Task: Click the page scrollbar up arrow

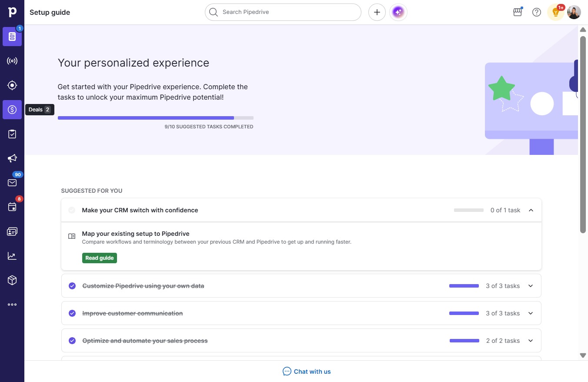Action: click(583, 30)
